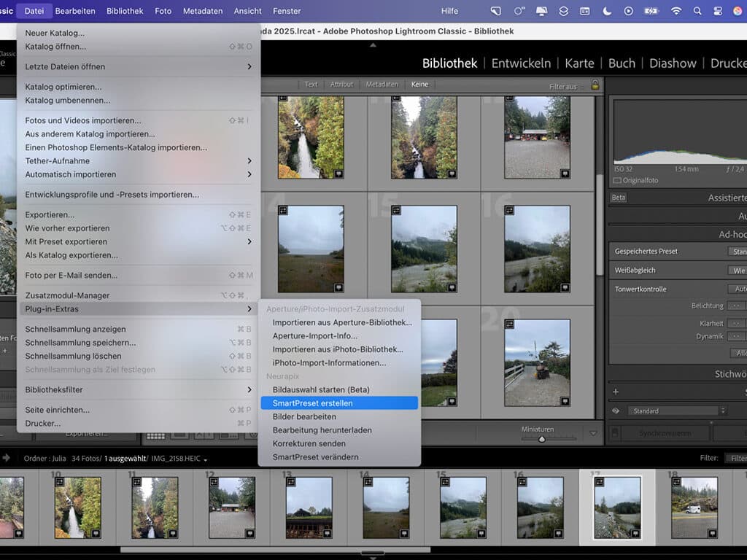Click the Synchronisieren button

point(665,433)
